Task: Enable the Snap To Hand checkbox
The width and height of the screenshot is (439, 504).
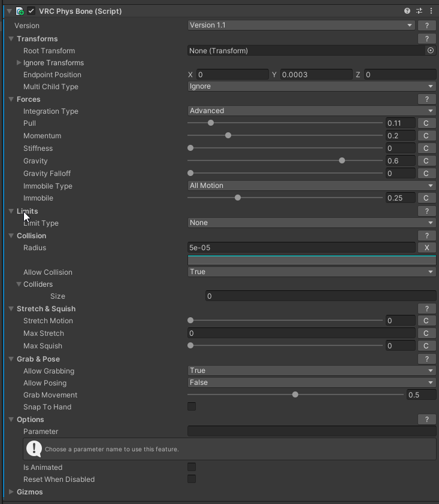Action: pyautogui.click(x=192, y=407)
